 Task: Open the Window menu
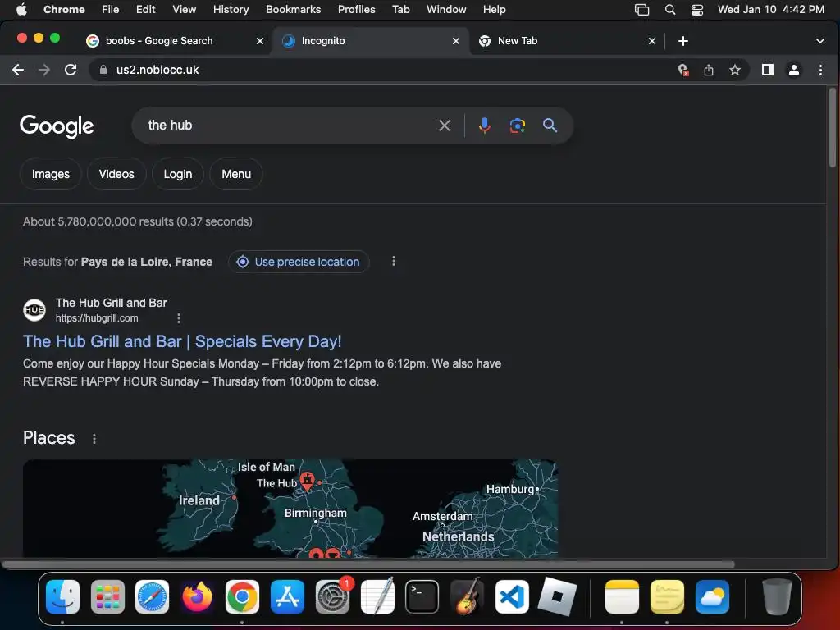click(446, 10)
